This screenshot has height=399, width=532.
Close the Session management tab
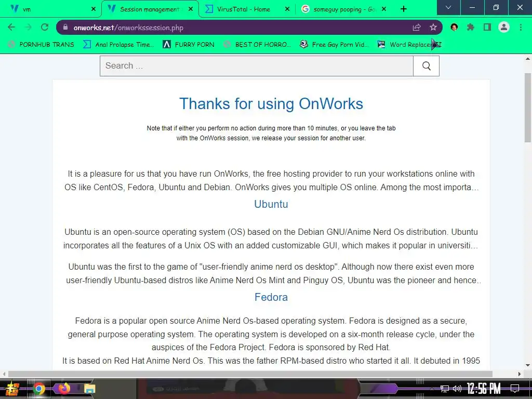(191, 9)
